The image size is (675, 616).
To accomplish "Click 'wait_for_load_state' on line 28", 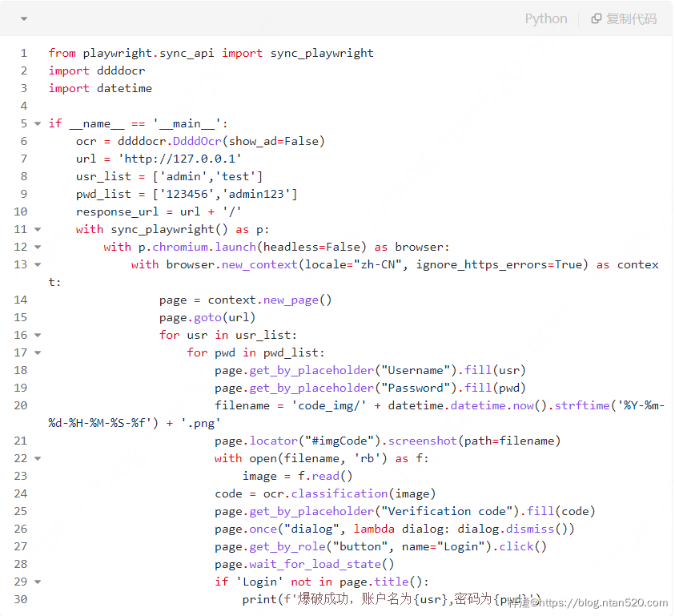I will 315,564.
